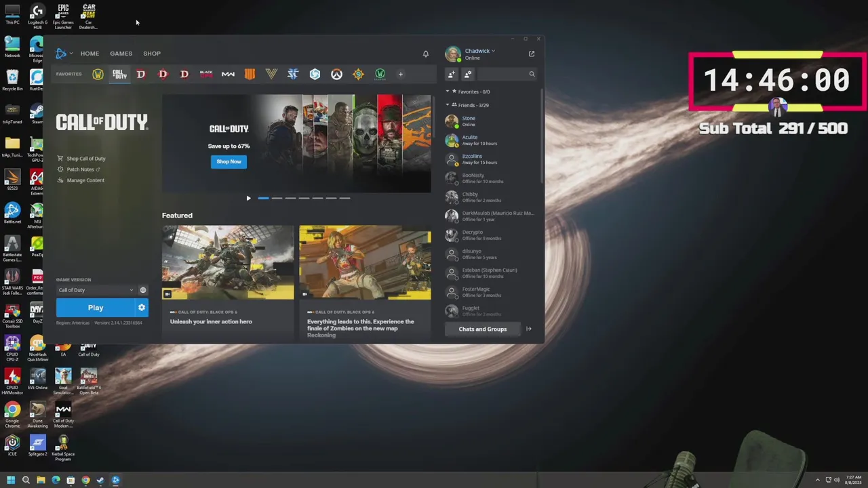Open 'Unleash your inner action hero' thumbnail

[x=228, y=262]
